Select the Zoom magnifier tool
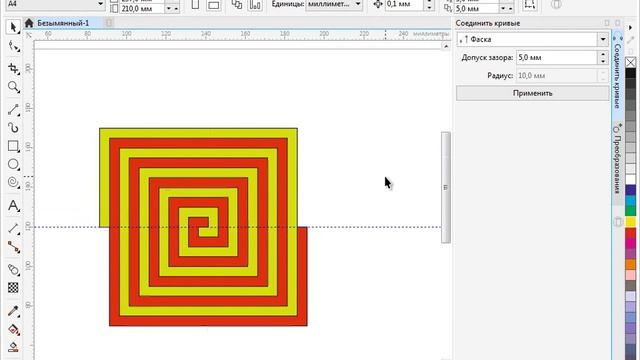This screenshot has width=640, height=360. (x=13, y=87)
